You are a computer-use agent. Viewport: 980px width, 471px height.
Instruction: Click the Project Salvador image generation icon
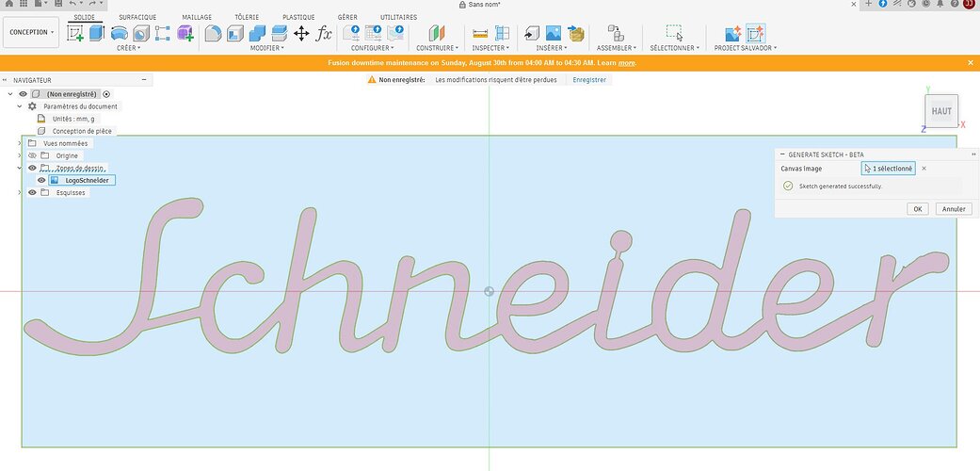click(x=732, y=33)
